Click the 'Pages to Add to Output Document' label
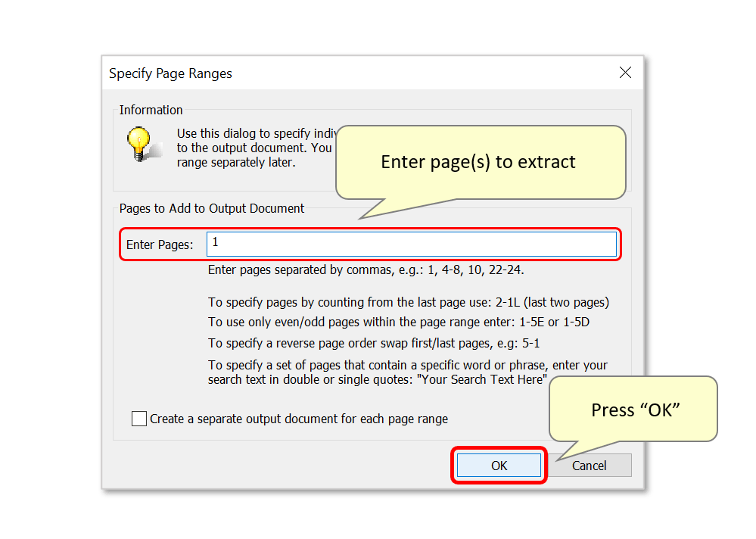 pos(210,208)
